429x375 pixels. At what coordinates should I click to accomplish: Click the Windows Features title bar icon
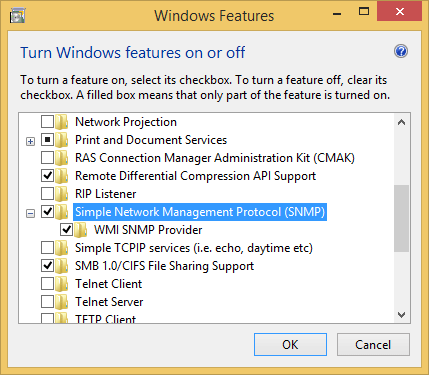[x=17, y=16]
